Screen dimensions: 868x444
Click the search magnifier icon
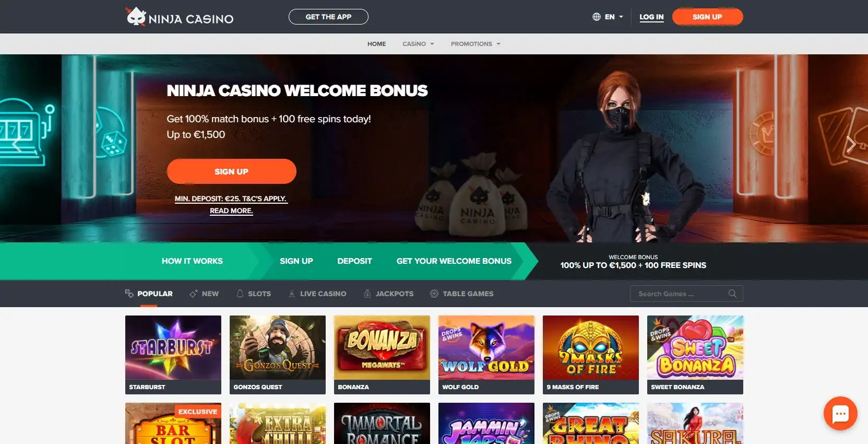[732, 294]
